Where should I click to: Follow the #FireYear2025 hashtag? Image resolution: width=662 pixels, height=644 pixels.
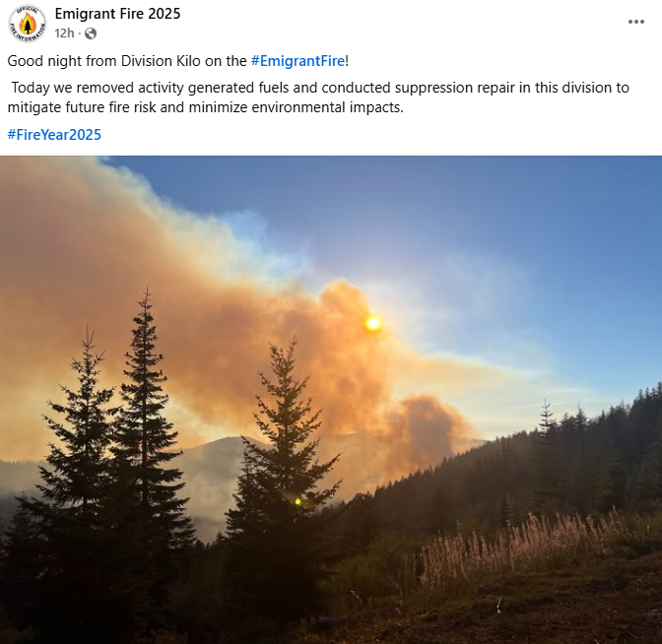(54, 135)
